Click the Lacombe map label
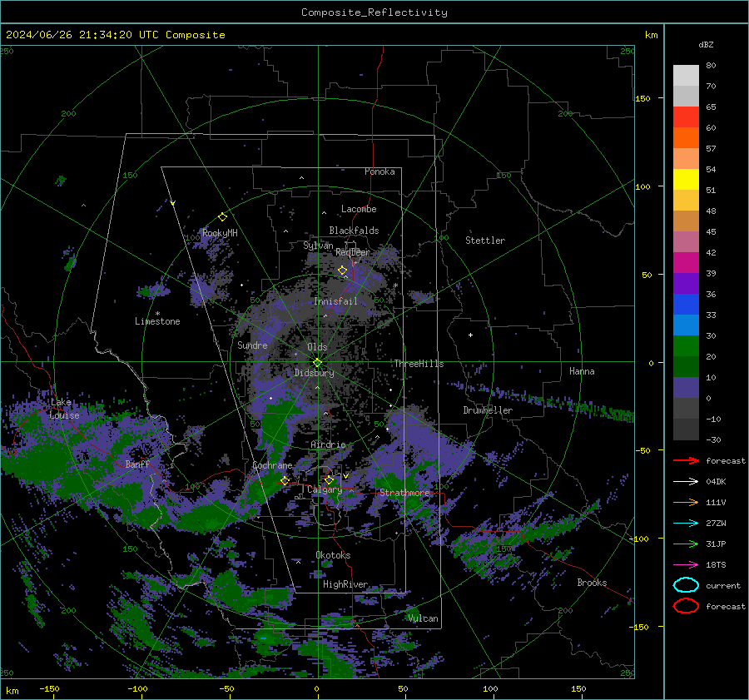This screenshot has width=749, height=700. point(359,209)
